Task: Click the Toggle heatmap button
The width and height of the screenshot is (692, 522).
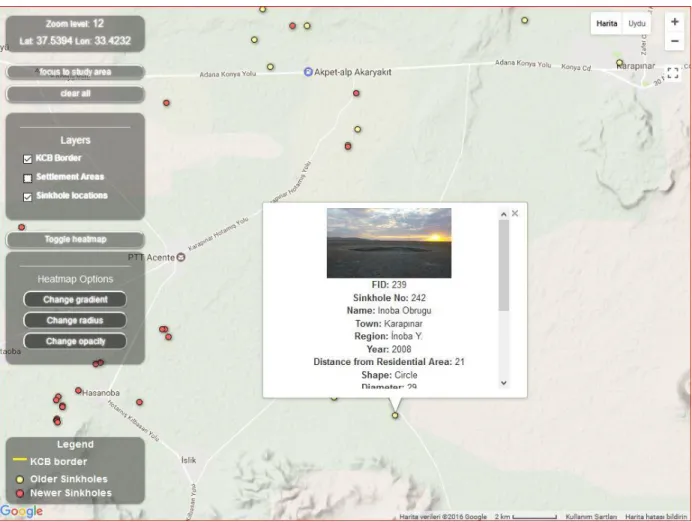Action: pos(75,240)
